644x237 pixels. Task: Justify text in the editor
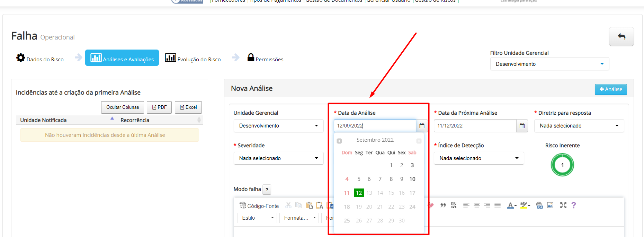coord(498,205)
